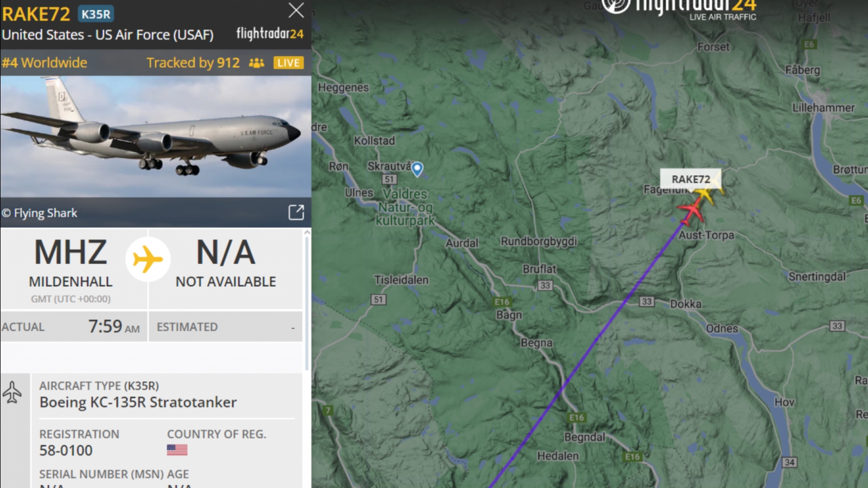This screenshot has width=868, height=488.
Task: Click the LIVE status badge
Action: coord(288,63)
